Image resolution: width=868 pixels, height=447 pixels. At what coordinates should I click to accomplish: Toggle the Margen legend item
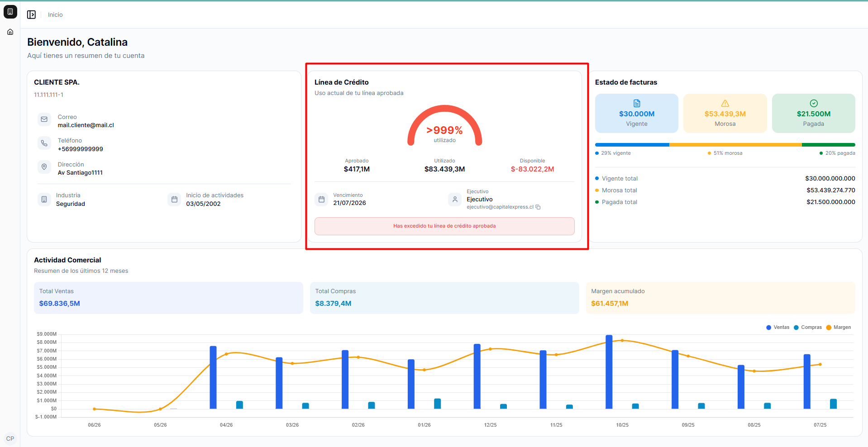tap(839, 328)
